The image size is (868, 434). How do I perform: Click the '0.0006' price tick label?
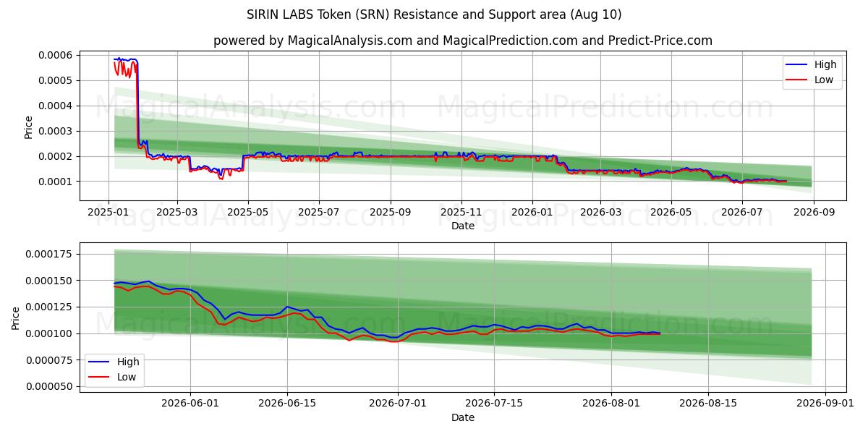(58, 56)
